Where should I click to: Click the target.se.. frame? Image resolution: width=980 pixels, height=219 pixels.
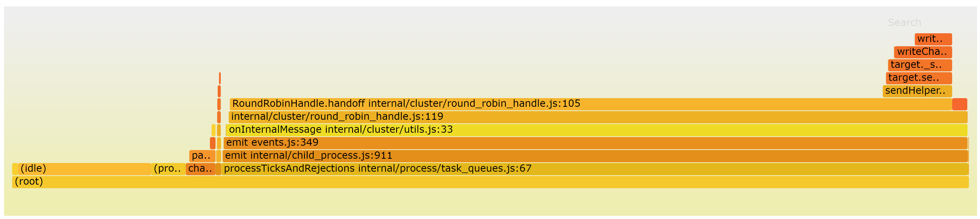pos(919,78)
